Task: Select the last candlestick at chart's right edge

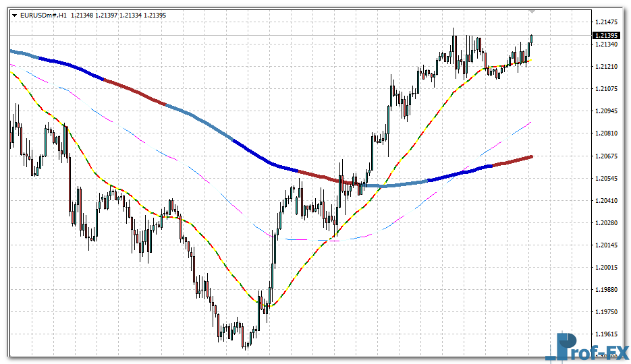Action: 532,39
